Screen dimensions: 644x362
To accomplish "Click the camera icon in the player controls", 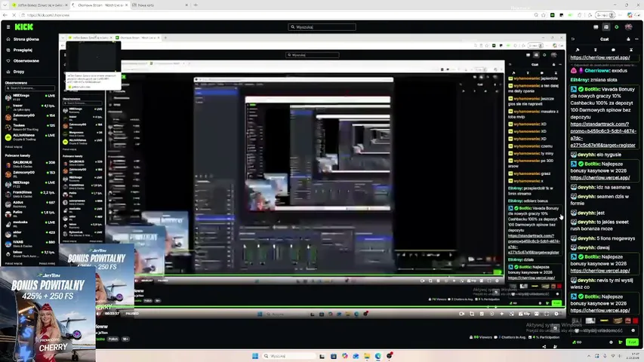I will 461,314.
